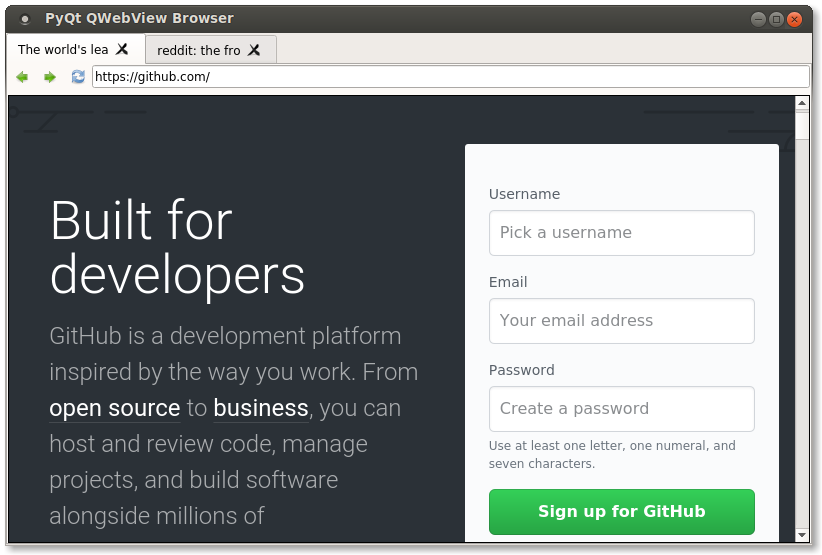Image resolution: width=822 pixels, height=555 pixels.
Task: Click the "Password" label
Action: point(522,371)
